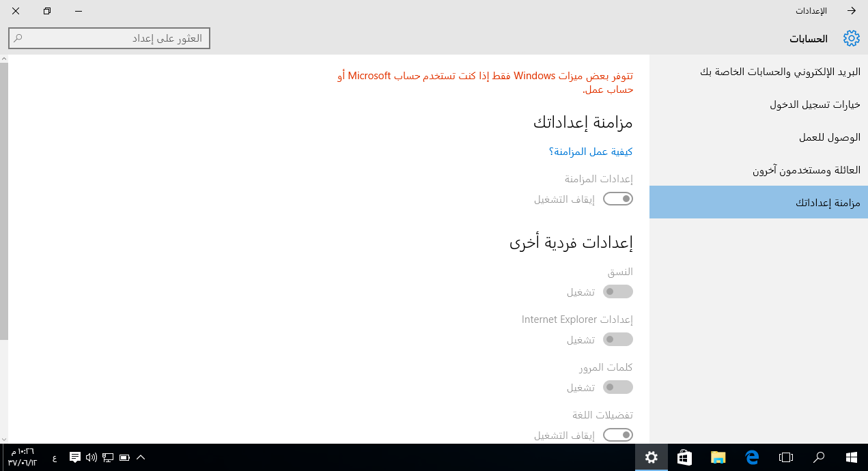Select مزامنة إعداداتك in sidebar

[x=759, y=203]
